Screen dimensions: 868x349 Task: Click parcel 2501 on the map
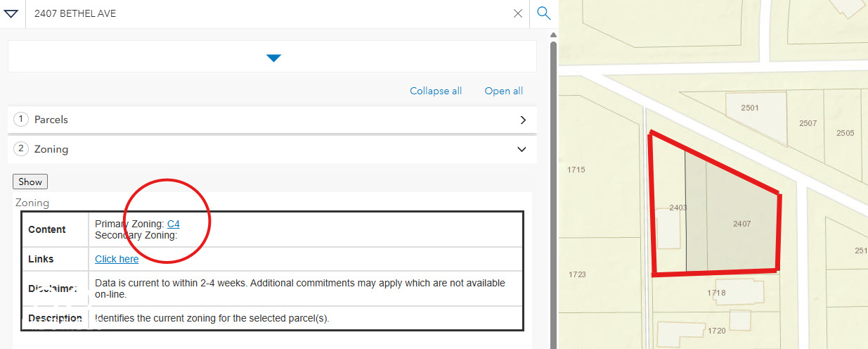[750, 108]
